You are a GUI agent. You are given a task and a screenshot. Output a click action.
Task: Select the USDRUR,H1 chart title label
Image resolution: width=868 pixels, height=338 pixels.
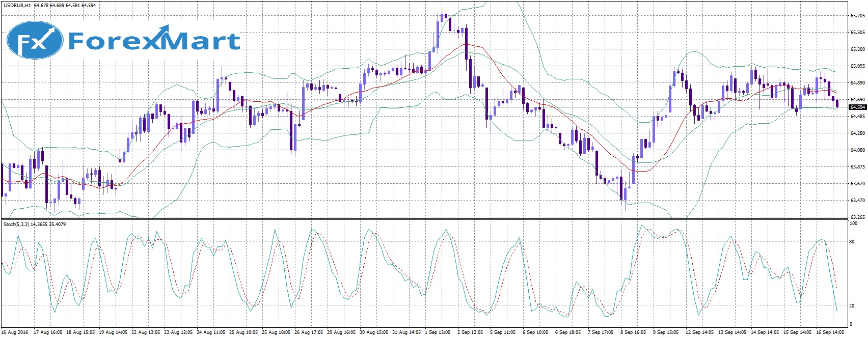(17, 6)
